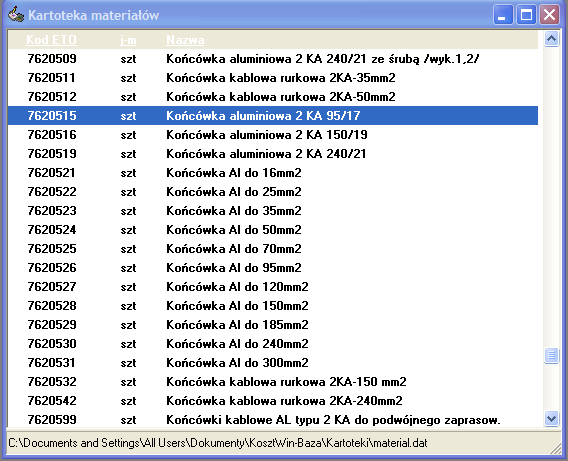Select row Końcówka kablowa rurkowa 2KA-50mm2

(273, 97)
